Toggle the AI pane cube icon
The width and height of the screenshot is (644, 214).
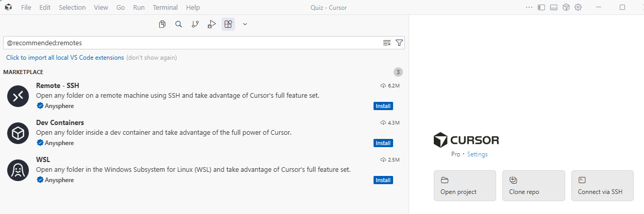pyautogui.click(x=566, y=8)
